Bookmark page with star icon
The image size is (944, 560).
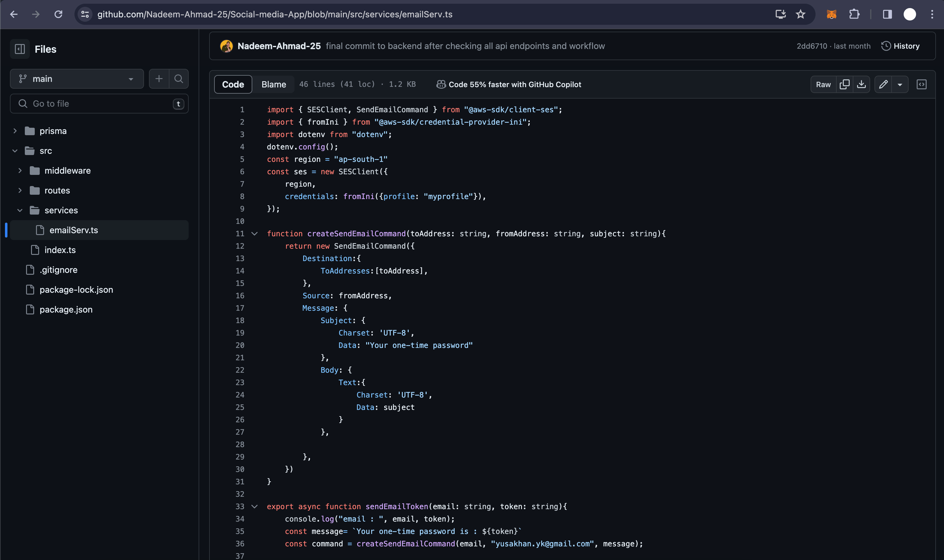coord(801,14)
